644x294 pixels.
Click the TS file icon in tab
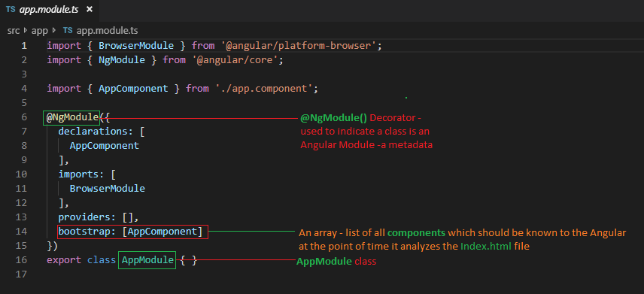click(11, 9)
